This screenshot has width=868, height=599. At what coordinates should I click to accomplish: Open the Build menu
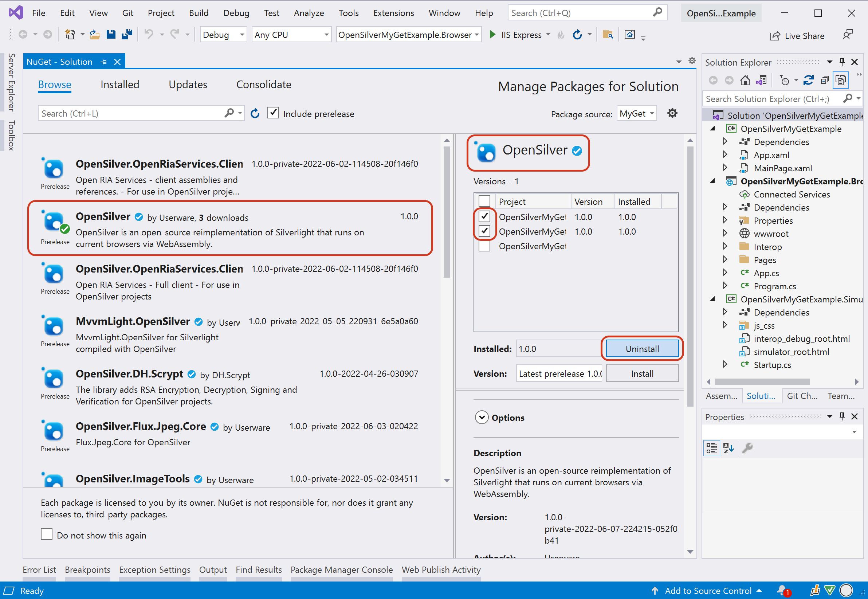click(x=199, y=13)
